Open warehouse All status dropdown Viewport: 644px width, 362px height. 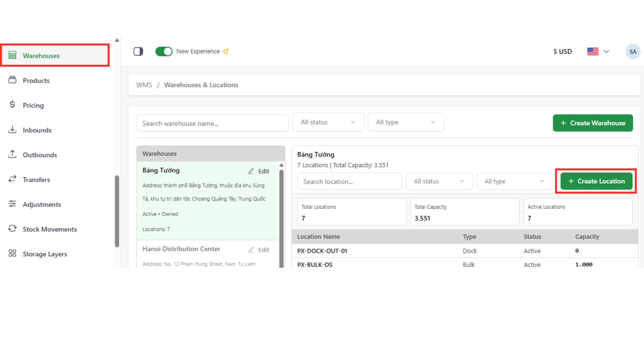click(328, 122)
